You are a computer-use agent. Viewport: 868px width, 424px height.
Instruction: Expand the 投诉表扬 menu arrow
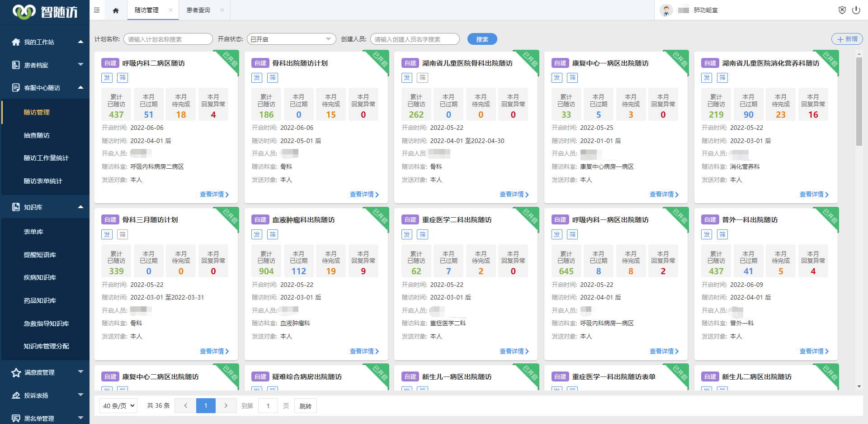coord(80,395)
